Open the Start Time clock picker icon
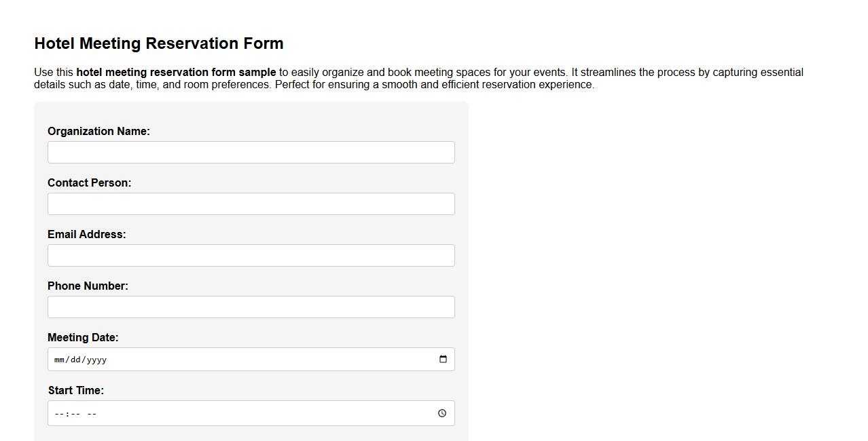 (442, 413)
